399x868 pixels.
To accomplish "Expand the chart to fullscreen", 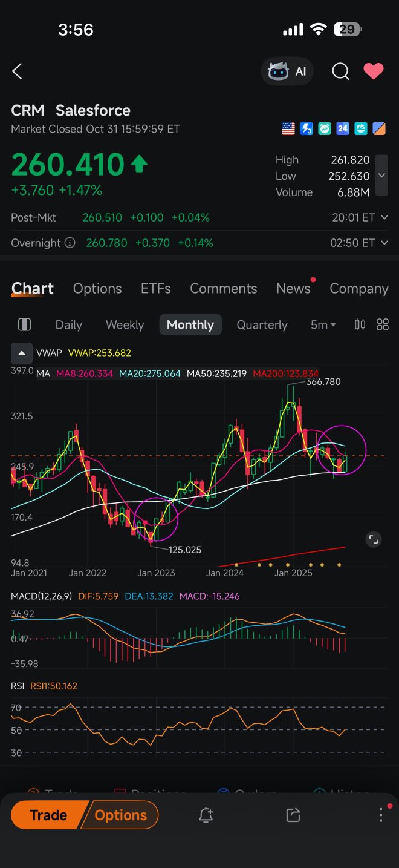I will coord(374,539).
